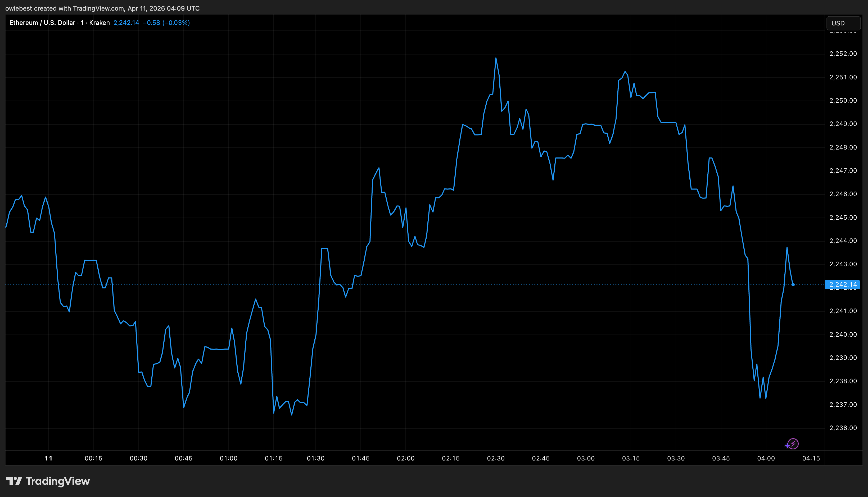Select the Ethereum / U.S. Dollar symbol name
The height and width of the screenshot is (497, 868).
point(41,22)
